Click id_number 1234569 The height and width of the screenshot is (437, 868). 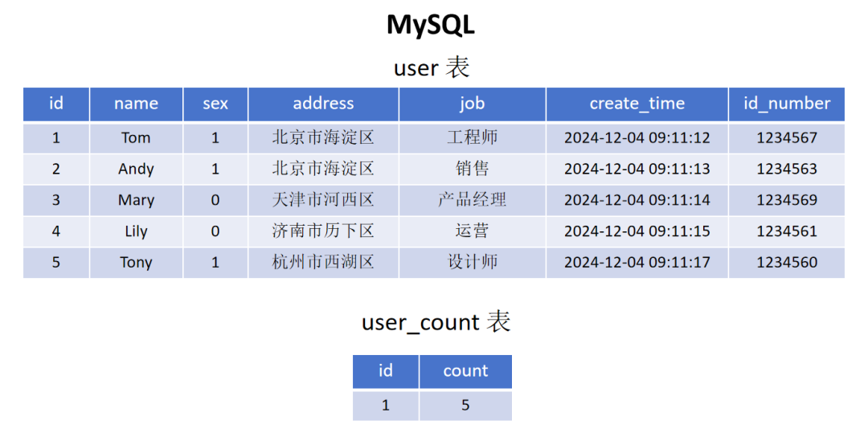pyautogui.click(x=787, y=200)
